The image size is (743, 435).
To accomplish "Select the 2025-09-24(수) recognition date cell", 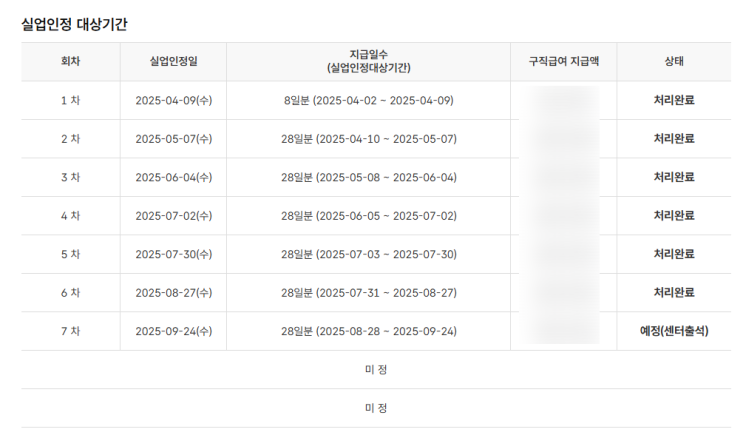I will tap(173, 331).
